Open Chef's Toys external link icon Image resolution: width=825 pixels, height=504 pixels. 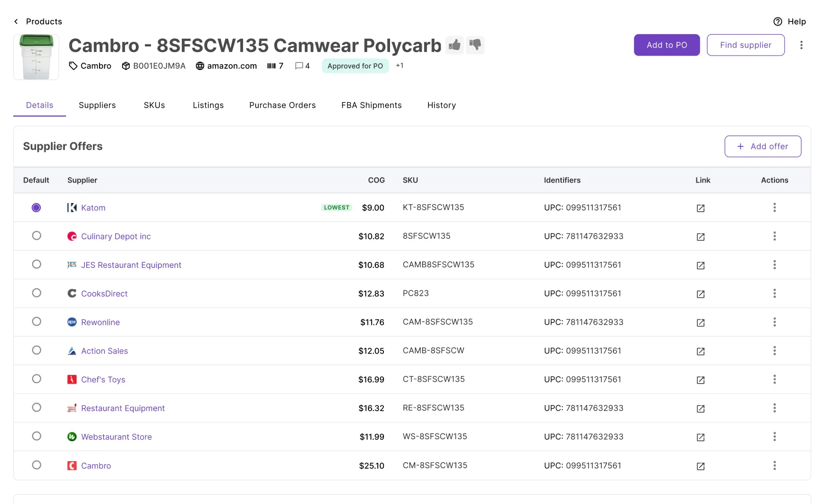(700, 380)
